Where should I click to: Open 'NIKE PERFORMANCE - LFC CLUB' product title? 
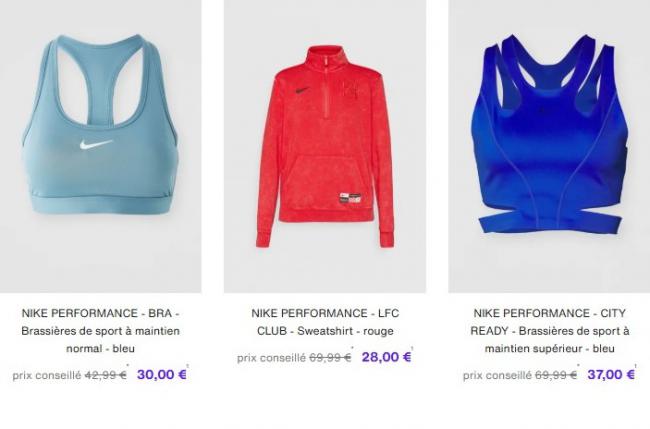[x=325, y=322]
